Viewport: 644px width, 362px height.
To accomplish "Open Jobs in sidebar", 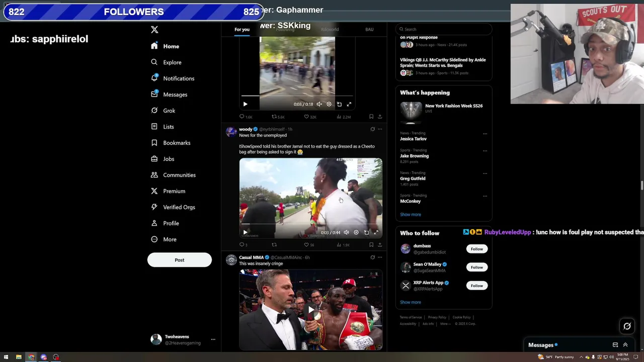I will 163,159.
